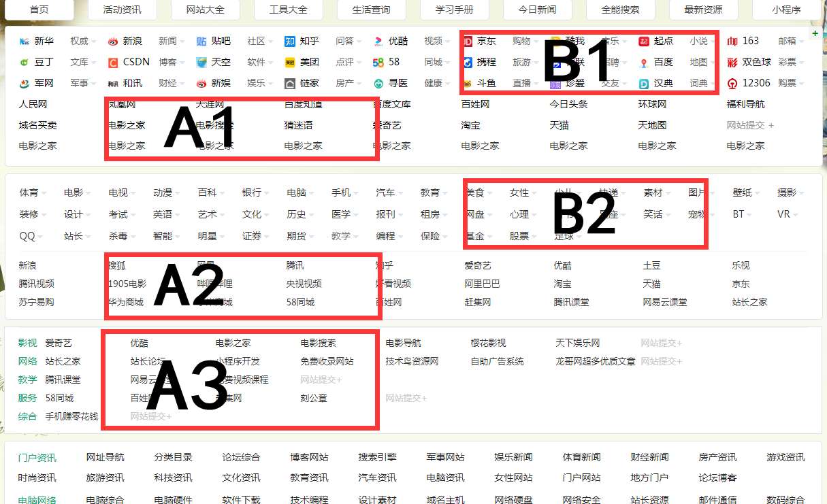This screenshot has height=504, width=827.
Task: Open the 域名买卖 link
Action: click(37, 126)
